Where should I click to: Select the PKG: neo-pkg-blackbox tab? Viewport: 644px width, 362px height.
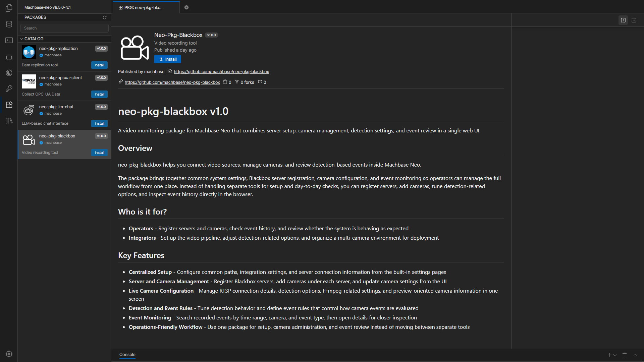click(146, 7)
